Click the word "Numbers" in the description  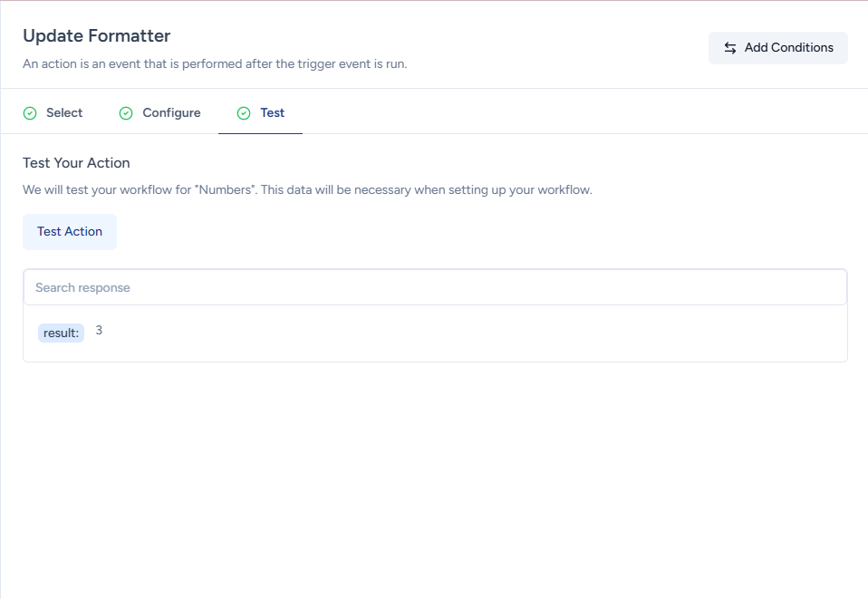225,190
